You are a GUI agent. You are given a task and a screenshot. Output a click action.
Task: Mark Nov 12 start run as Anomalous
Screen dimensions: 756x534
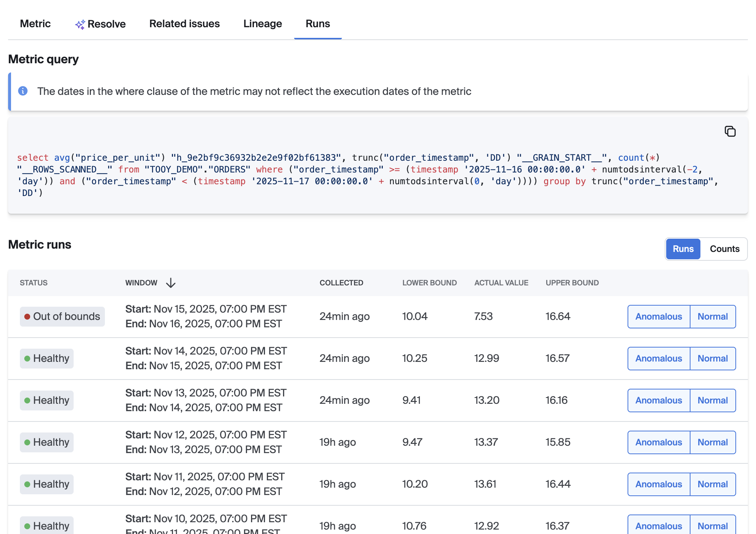pyautogui.click(x=658, y=442)
